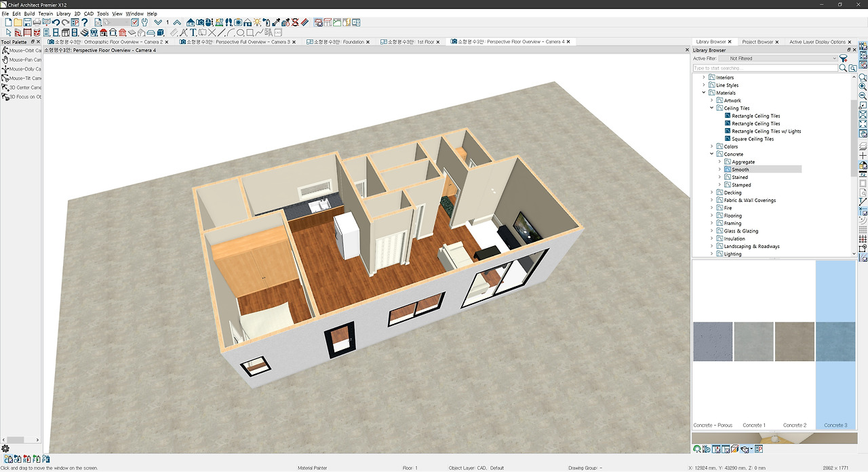
Task: Click the footprints walkthrough icon
Action: point(229,22)
